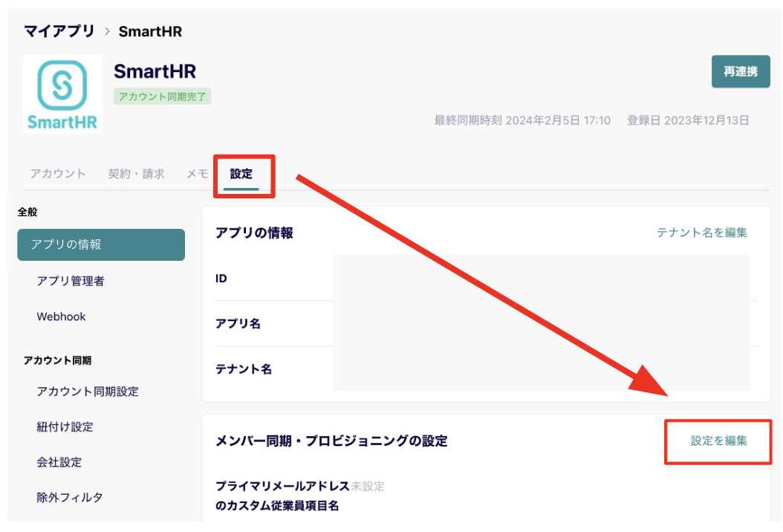Open 紐付け設定 in the sidebar
The image size is (783, 532).
(65, 427)
